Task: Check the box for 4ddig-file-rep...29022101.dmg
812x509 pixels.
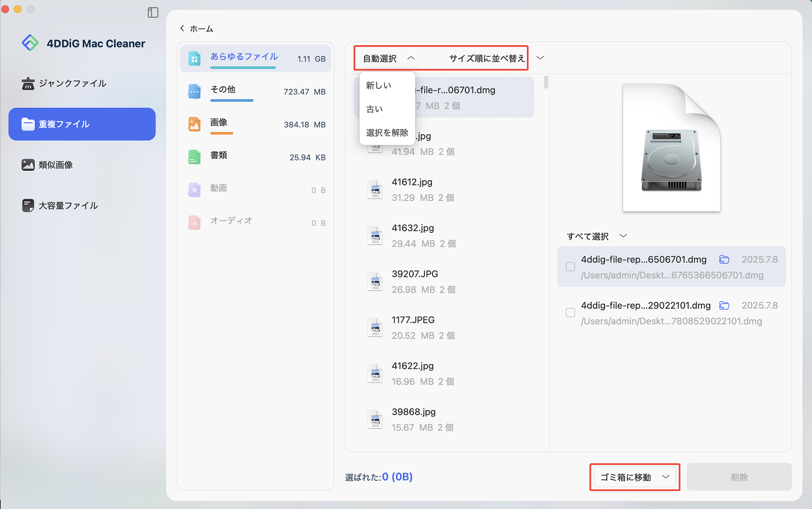Action: point(570,313)
